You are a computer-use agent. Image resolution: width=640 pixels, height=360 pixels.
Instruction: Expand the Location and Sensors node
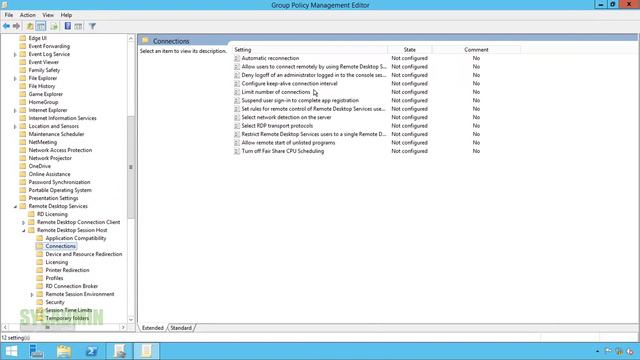point(15,126)
